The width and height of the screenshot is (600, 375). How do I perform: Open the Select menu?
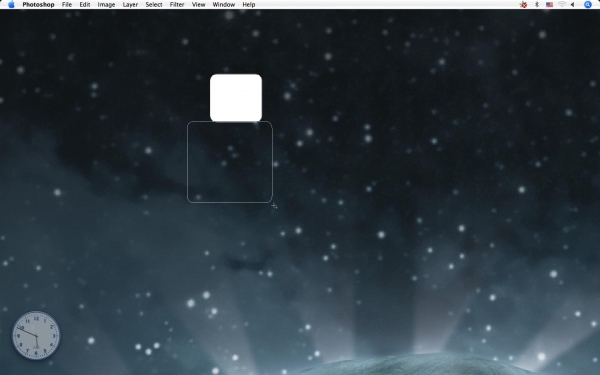tap(154, 5)
